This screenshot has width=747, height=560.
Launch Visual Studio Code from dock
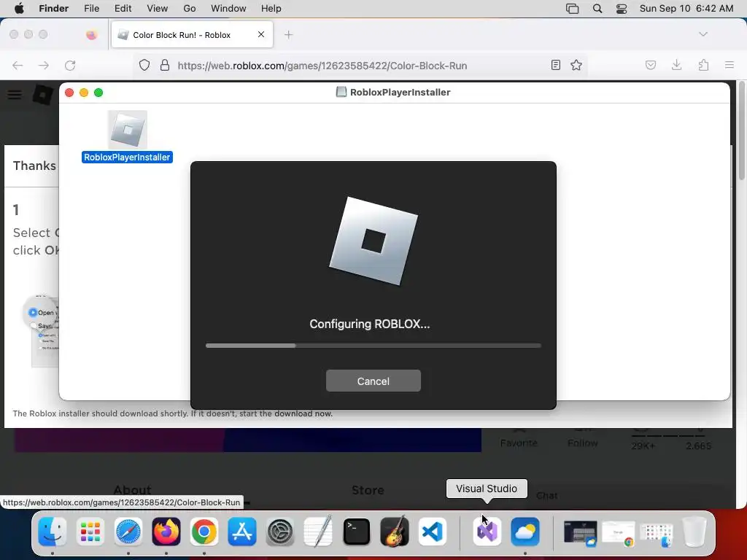coord(432,532)
